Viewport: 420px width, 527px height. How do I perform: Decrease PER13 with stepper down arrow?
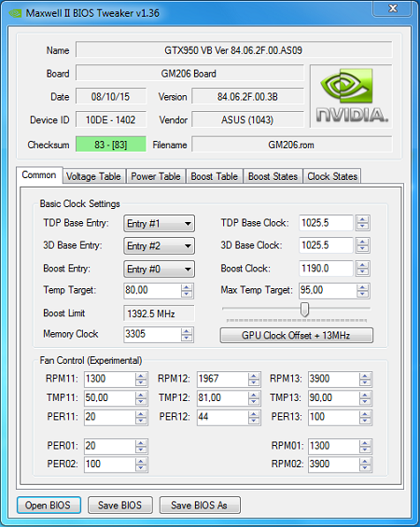[x=365, y=421]
